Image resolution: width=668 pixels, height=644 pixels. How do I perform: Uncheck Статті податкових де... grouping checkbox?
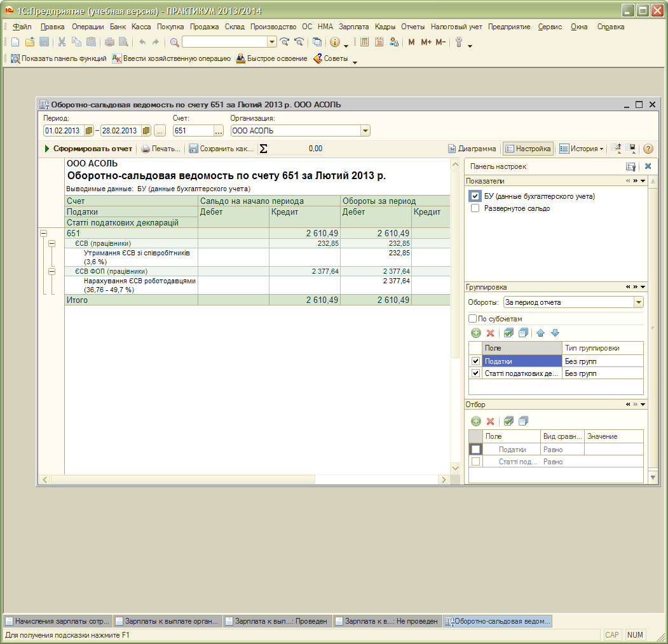click(475, 373)
